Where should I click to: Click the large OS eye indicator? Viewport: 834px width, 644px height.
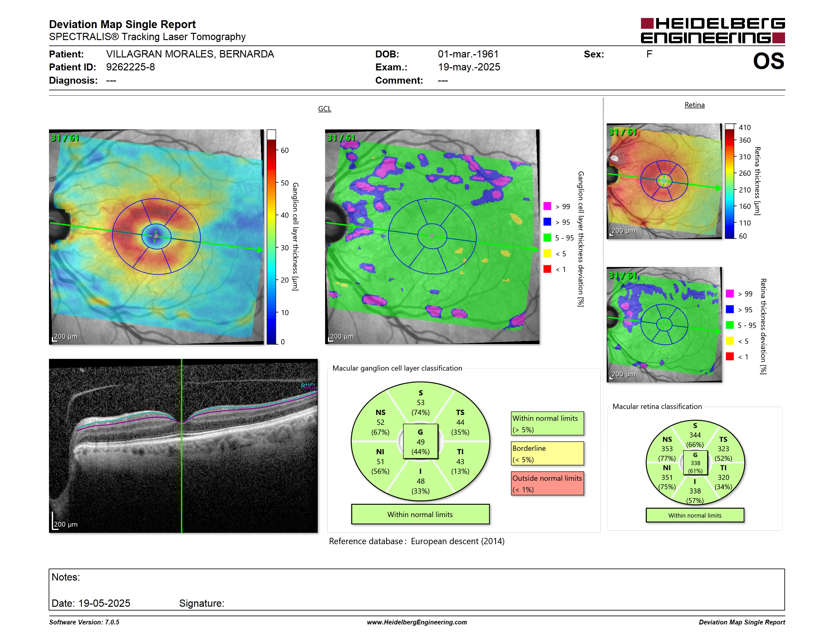[768, 61]
